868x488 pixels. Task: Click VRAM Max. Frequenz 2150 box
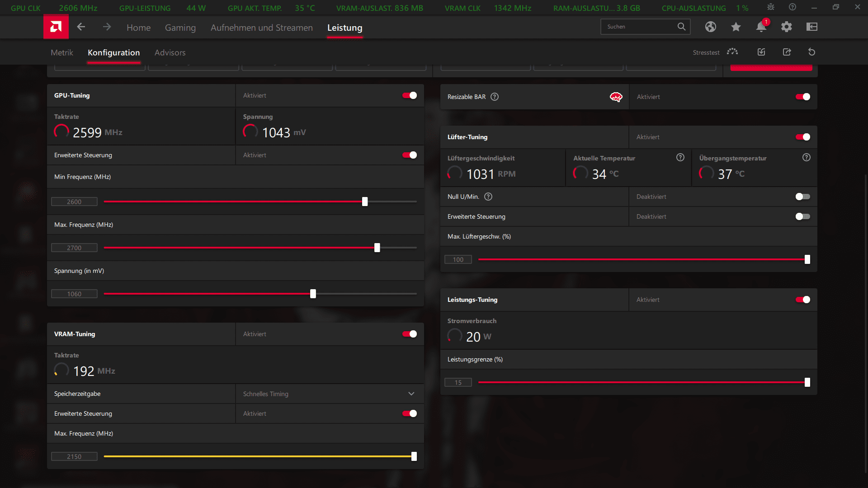click(74, 456)
